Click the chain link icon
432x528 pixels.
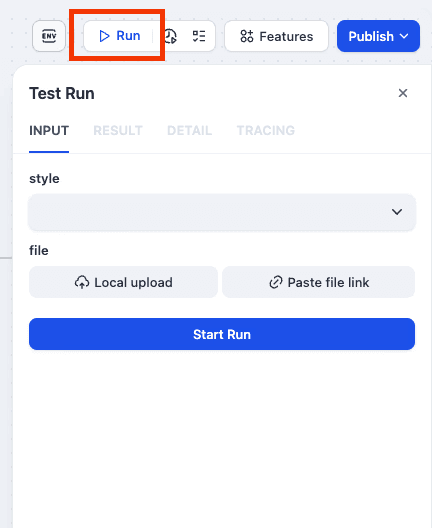[x=276, y=282]
